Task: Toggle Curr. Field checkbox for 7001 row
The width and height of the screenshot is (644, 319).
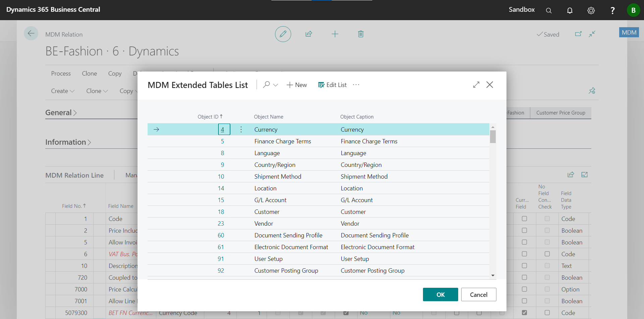Action: click(524, 301)
